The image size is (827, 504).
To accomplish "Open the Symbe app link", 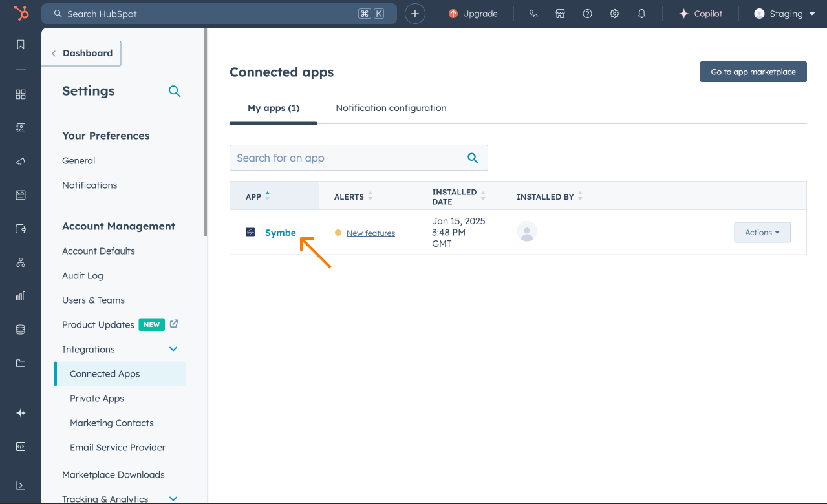I will point(281,233).
